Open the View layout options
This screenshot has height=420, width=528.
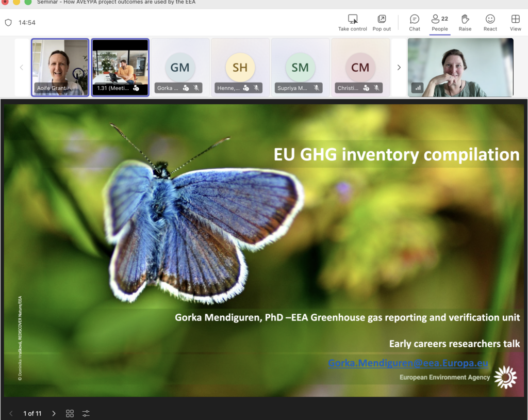515,23
